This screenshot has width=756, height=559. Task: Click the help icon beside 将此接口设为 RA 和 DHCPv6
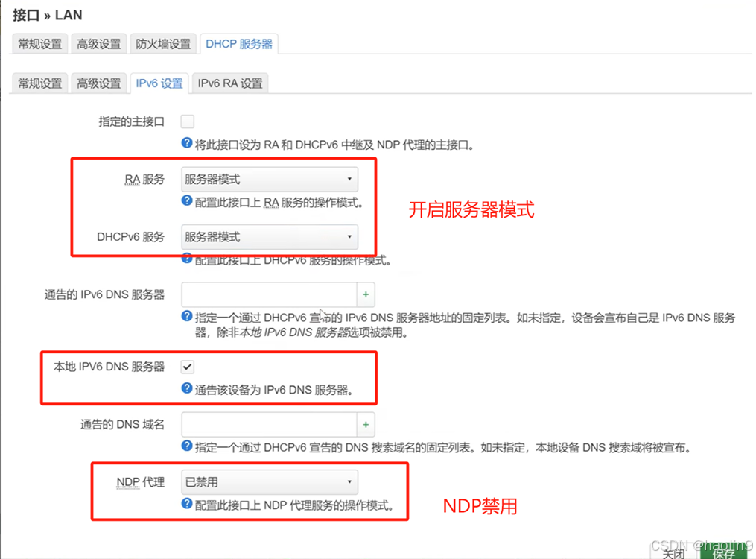coord(187,143)
